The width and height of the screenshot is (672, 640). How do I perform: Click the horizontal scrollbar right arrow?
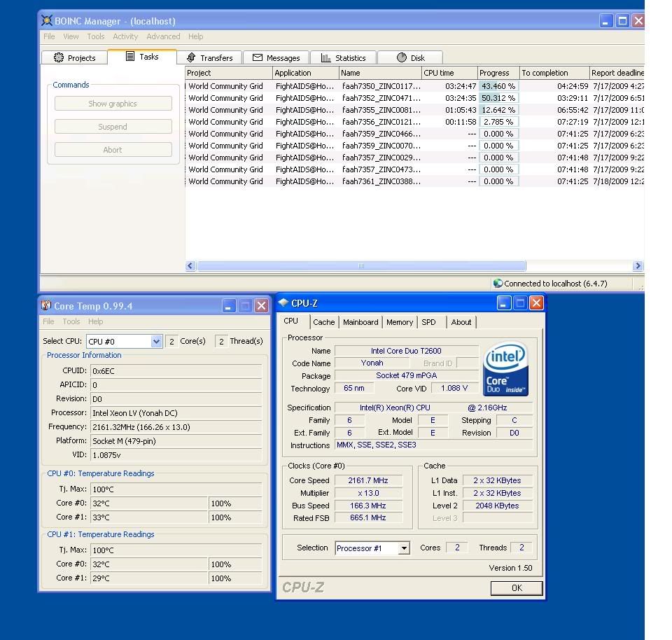coord(637,266)
